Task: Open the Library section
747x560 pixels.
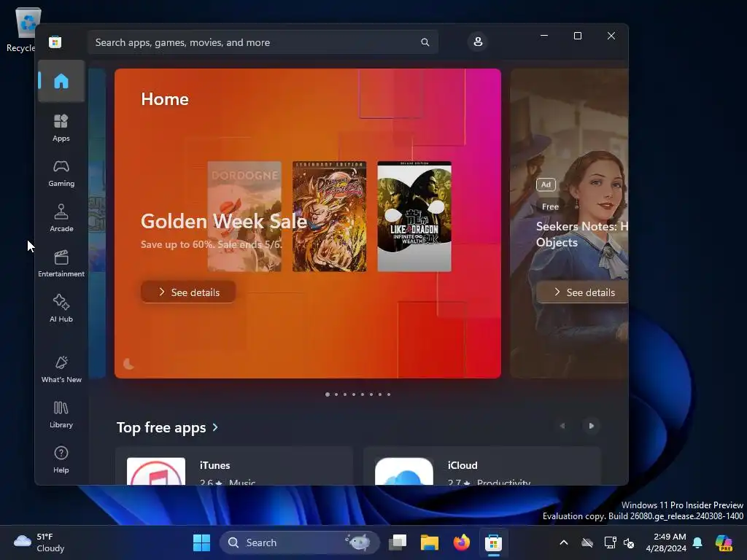Action: click(x=61, y=414)
